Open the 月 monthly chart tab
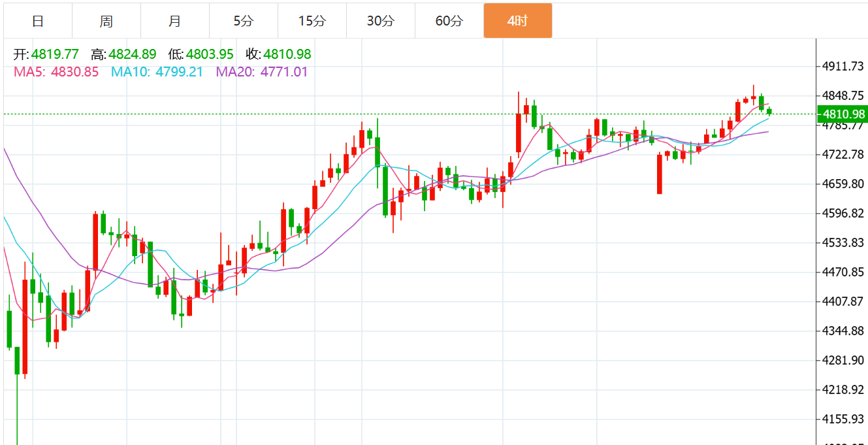Viewport: 868px width, 445px height. pos(175,21)
